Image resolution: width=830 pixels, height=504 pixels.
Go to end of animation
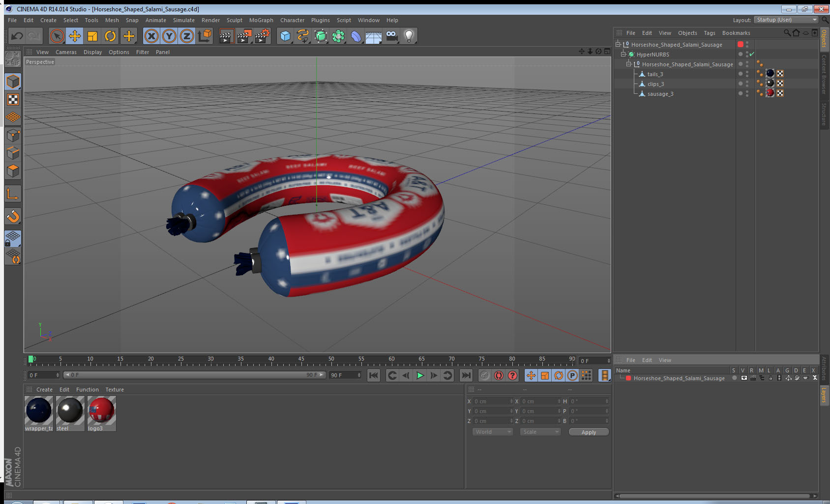pyautogui.click(x=466, y=375)
